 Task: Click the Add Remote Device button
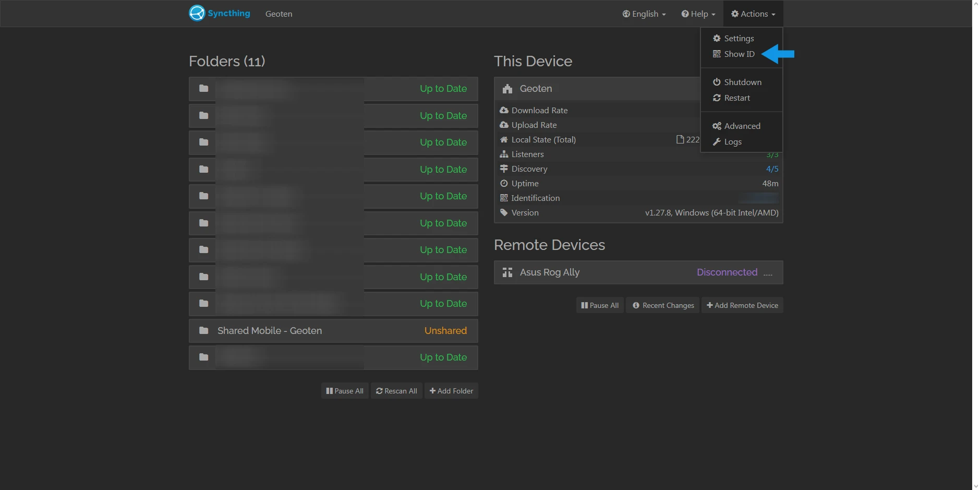742,305
